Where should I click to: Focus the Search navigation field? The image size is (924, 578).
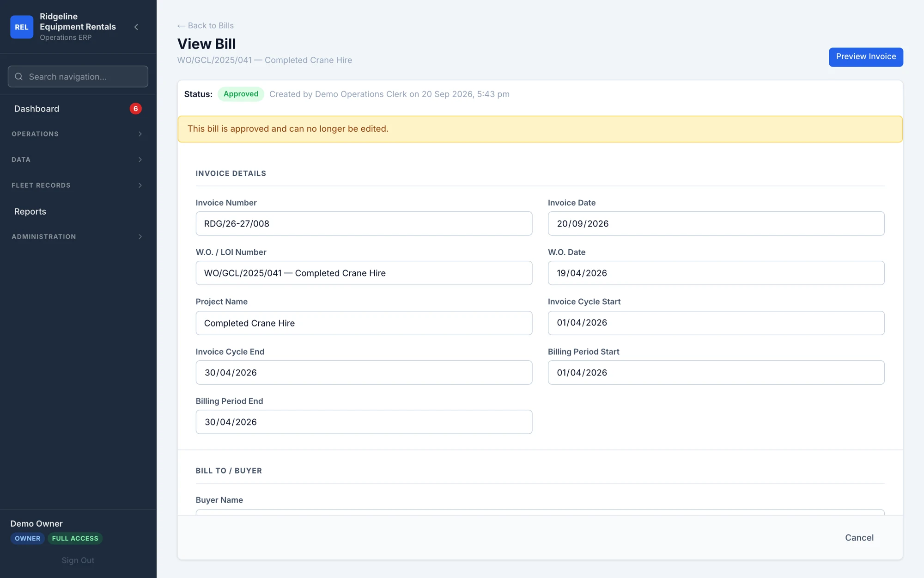click(78, 77)
